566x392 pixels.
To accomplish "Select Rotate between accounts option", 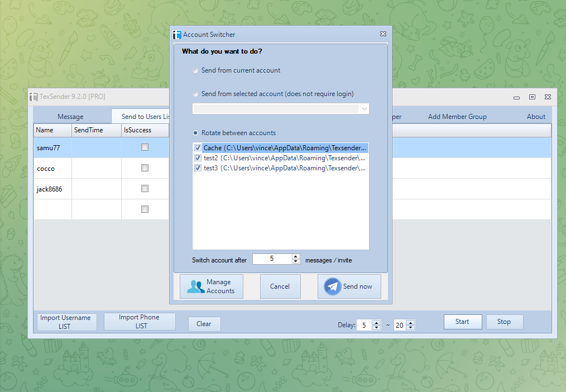I will coord(195,133).
